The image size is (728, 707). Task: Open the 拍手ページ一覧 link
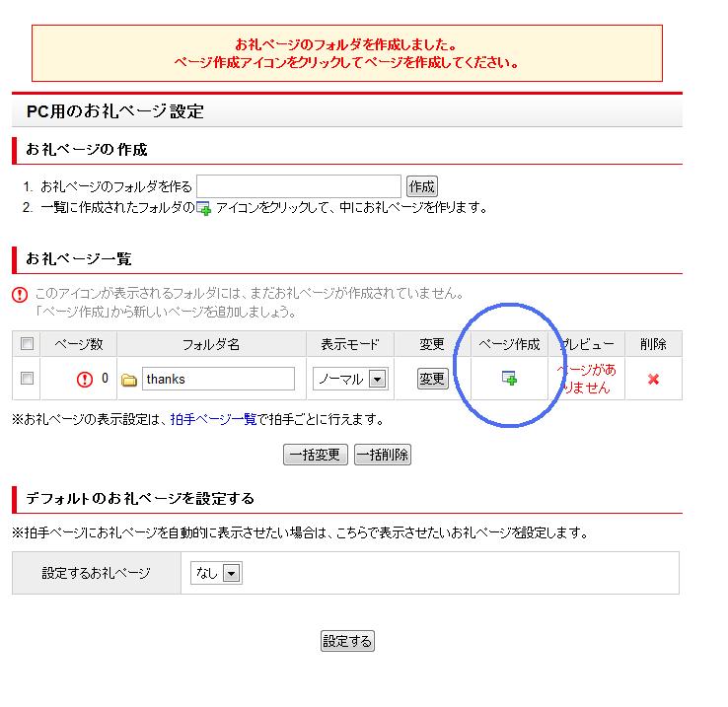pos(213,419)
